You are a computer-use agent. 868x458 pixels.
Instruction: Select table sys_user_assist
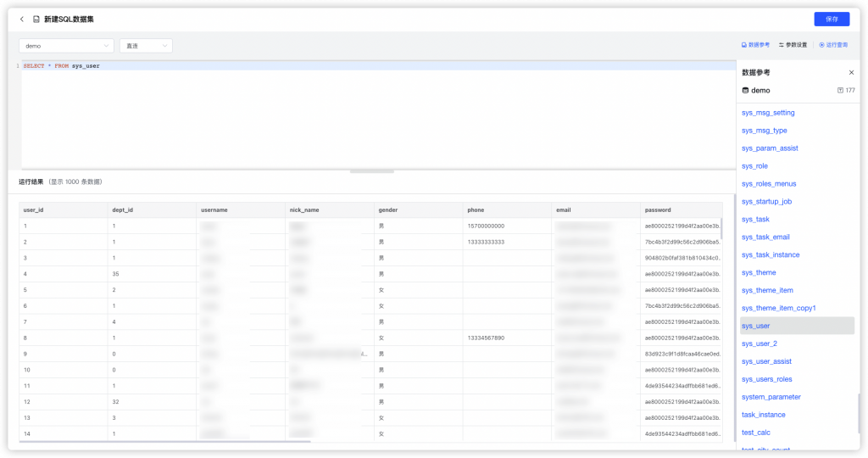click(x=766, y=361)
